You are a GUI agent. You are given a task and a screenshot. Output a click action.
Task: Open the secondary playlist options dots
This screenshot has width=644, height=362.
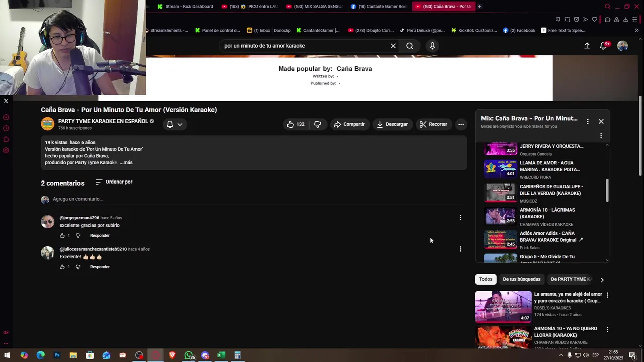pos(601,136)
